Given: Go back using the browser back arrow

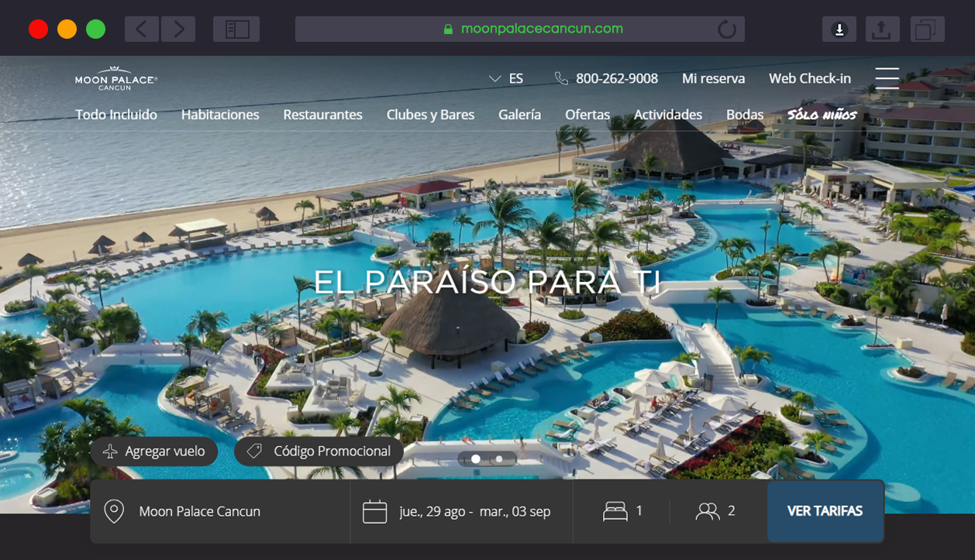Looking at the screenshot, I should coord(141,29).
